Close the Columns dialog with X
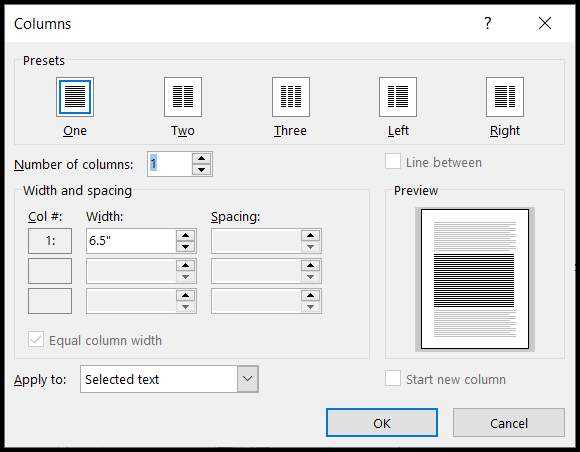 545,23
